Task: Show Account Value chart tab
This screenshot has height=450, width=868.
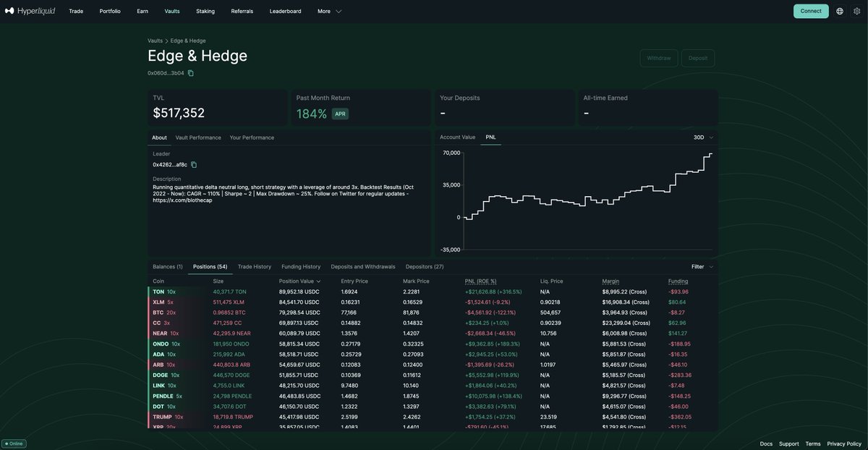Action: [x=458, y=137]
